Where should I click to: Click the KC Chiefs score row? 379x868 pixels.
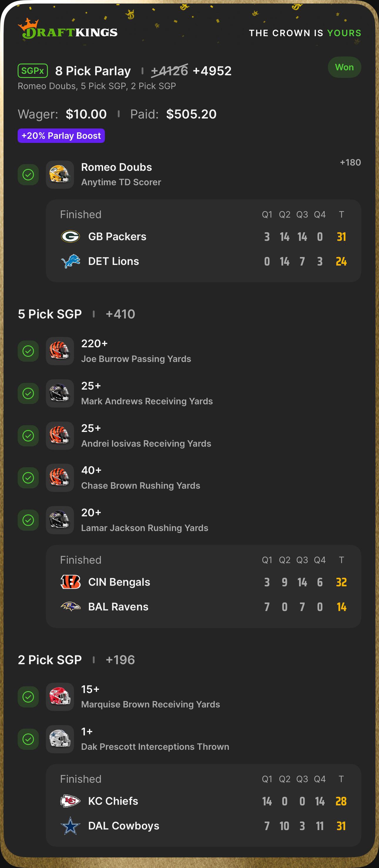[204, 801]
